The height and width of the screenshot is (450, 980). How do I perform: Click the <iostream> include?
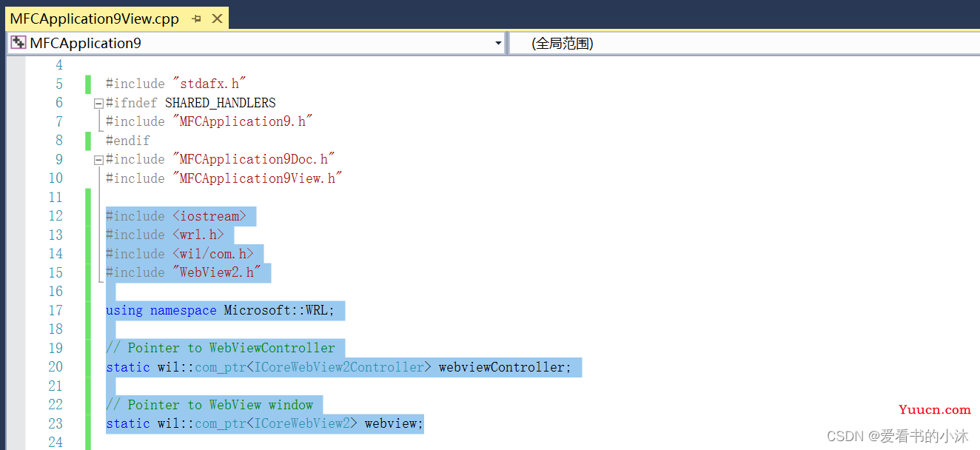click(209, 216)
